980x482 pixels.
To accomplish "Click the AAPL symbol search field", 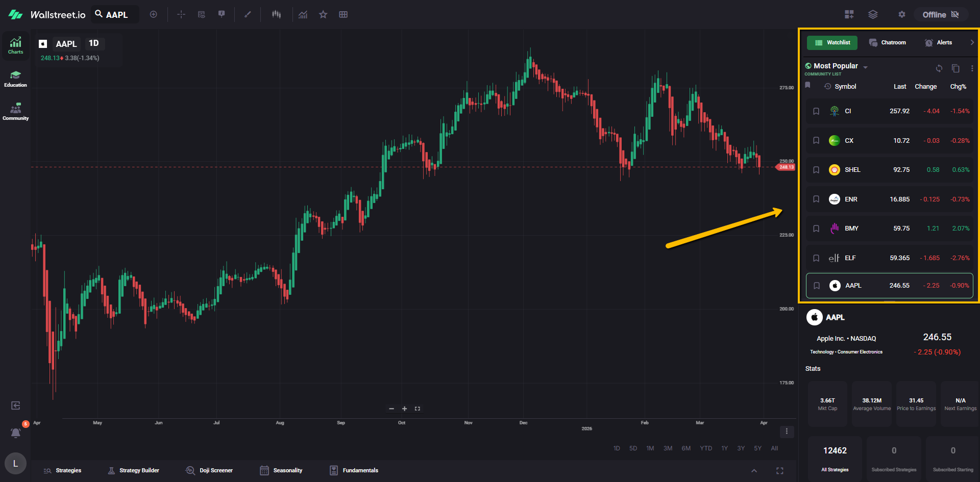I will tap(116, 15).
